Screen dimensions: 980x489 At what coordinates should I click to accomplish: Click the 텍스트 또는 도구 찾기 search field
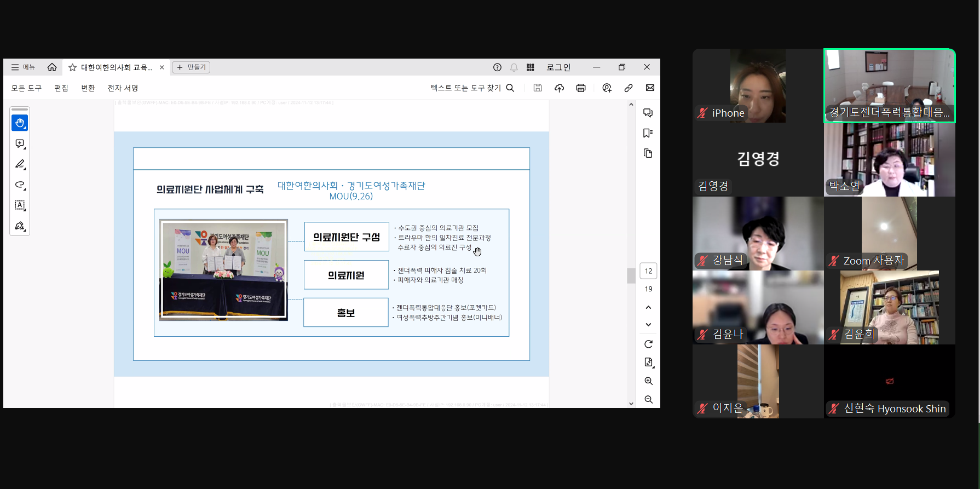tap(472, 88)
